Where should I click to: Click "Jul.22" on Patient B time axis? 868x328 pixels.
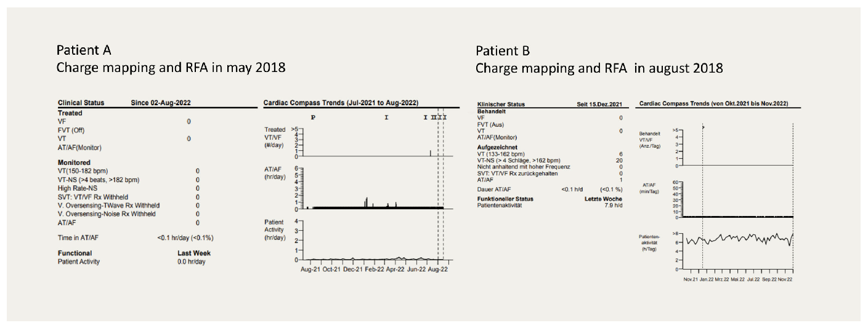[x=752, y=279]
